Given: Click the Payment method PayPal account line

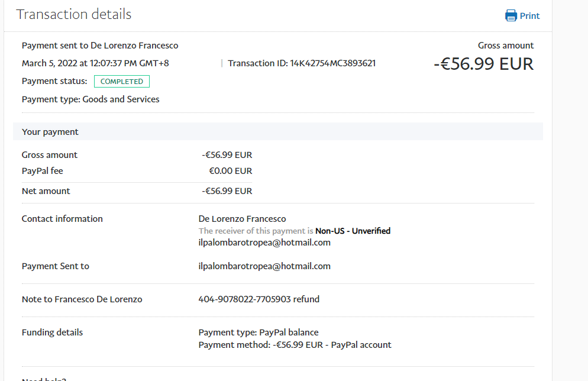Looking at the screenshot, I should [295, 345].
